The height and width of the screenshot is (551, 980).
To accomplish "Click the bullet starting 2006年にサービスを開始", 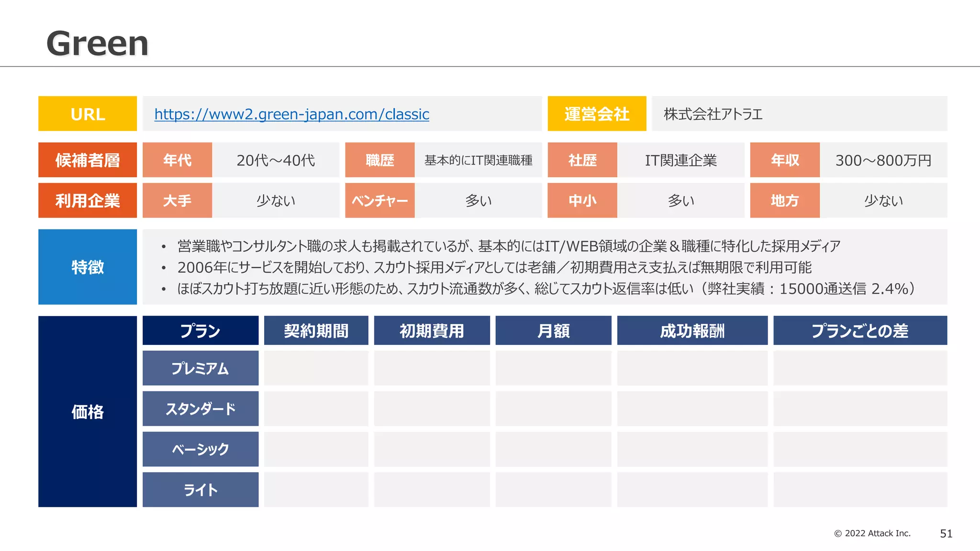I will (494, 267).
